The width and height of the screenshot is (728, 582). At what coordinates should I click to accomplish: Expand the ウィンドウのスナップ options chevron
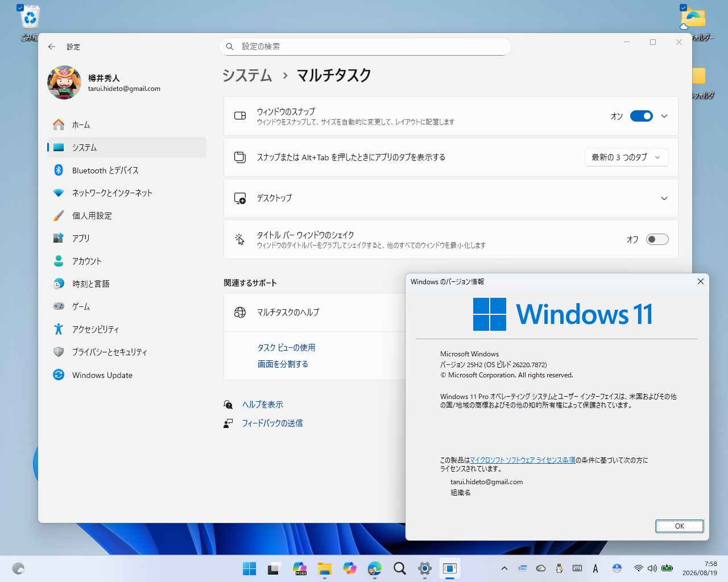point(664,116)
